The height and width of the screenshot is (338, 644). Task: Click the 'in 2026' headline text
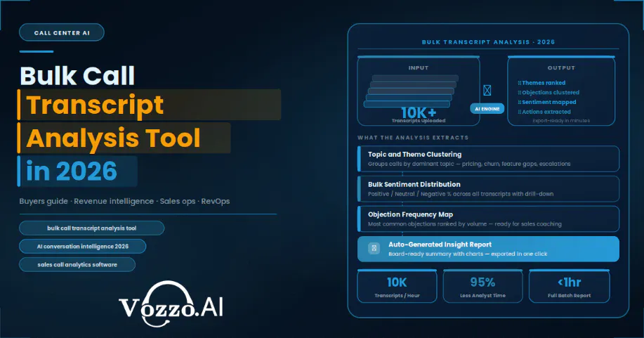(72, 171)
